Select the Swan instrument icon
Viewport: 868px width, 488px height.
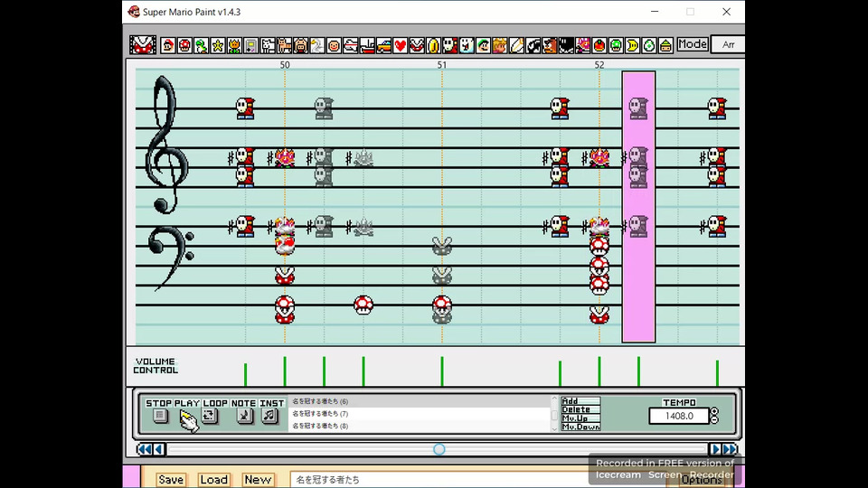pos(317,45)
